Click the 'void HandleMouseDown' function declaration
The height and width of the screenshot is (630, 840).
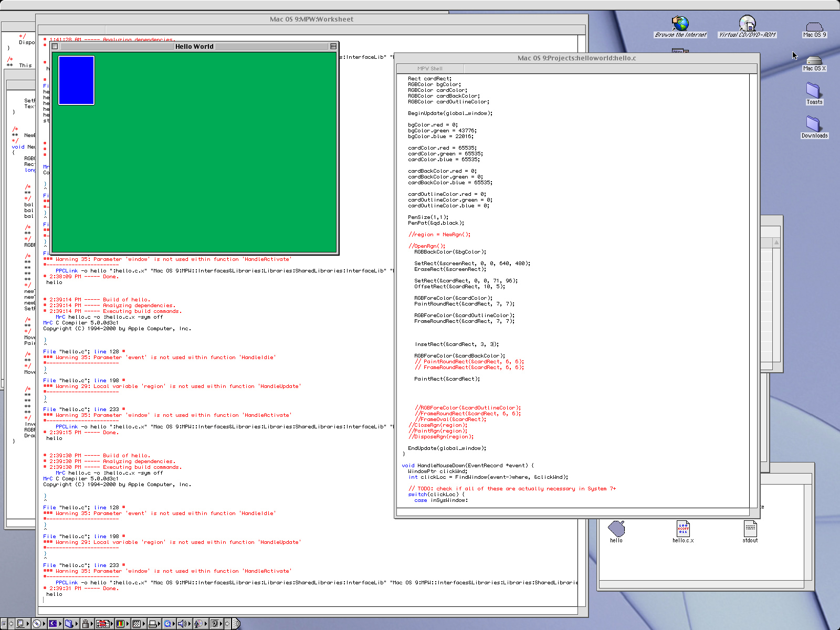(468, 466)
